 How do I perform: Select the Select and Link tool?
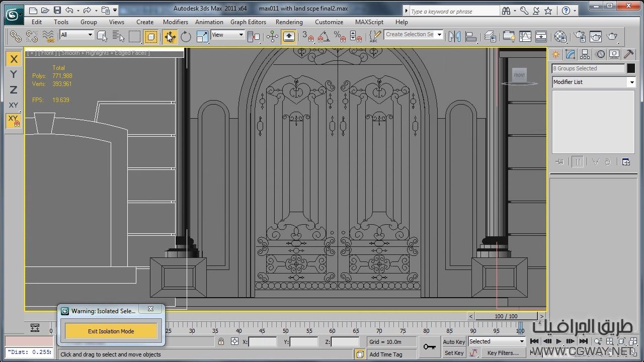pos(16,36)
